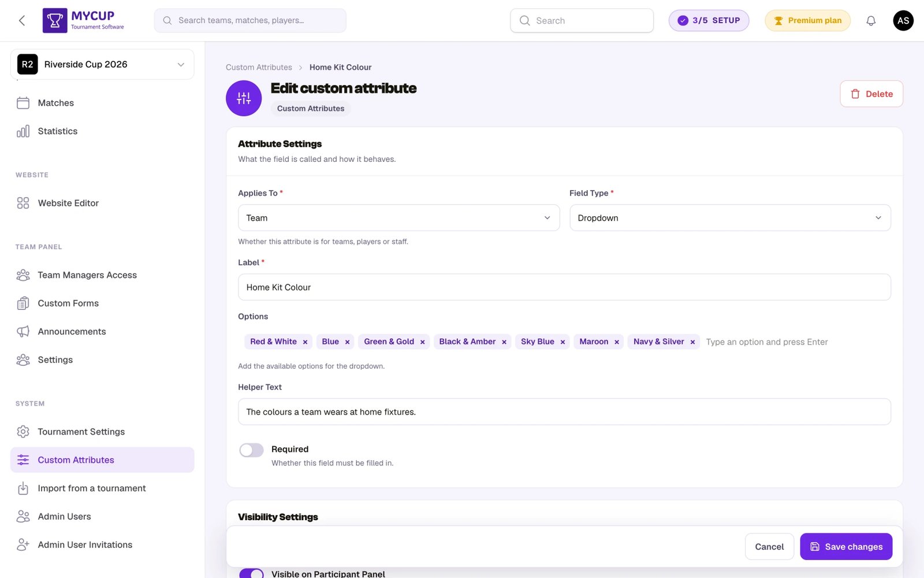Click the Custom Attributes sliders icon in sidebar

tap(23, 460)
